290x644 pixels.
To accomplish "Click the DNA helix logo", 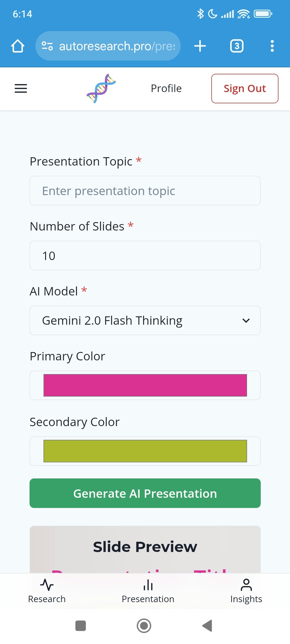I will pos(101,89).
